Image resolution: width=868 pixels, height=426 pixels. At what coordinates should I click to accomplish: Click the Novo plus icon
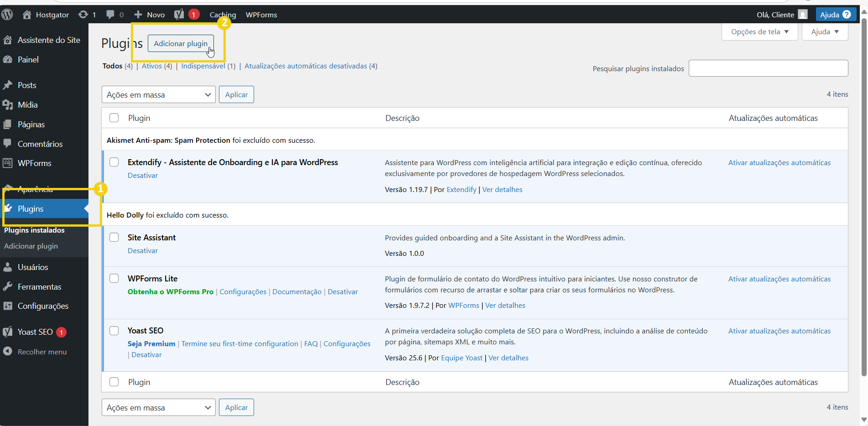click(138, 15)
